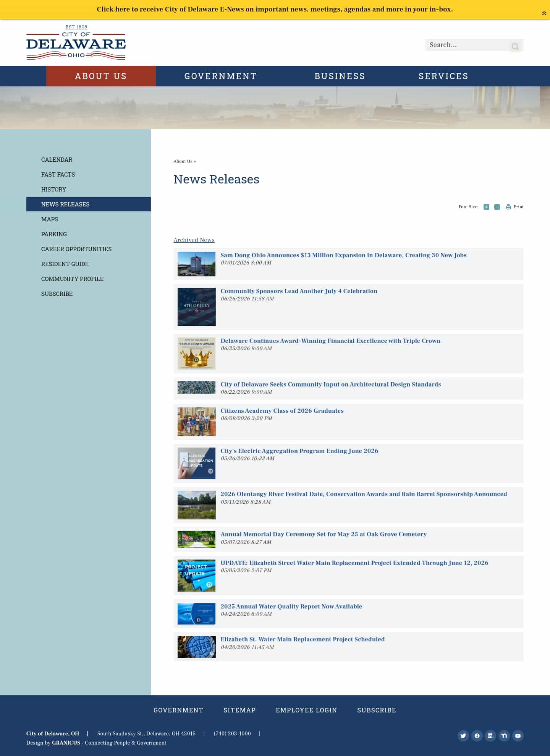This screenshot has height=756, width=550.
Task: Click the Print link
Action: pyautogui.click(x=518, y=207)
